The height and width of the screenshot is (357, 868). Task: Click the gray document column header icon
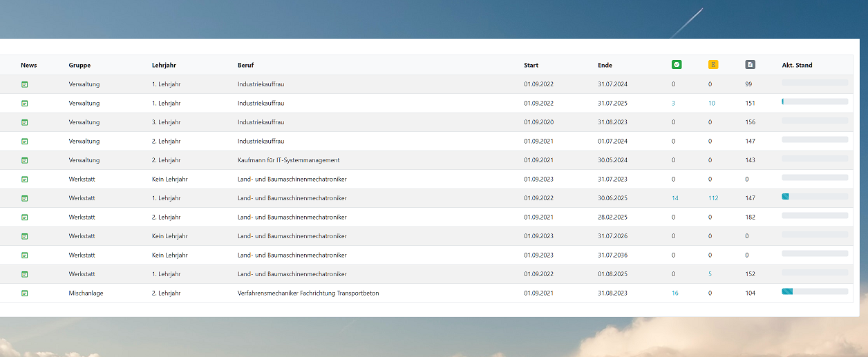(751, 65)
